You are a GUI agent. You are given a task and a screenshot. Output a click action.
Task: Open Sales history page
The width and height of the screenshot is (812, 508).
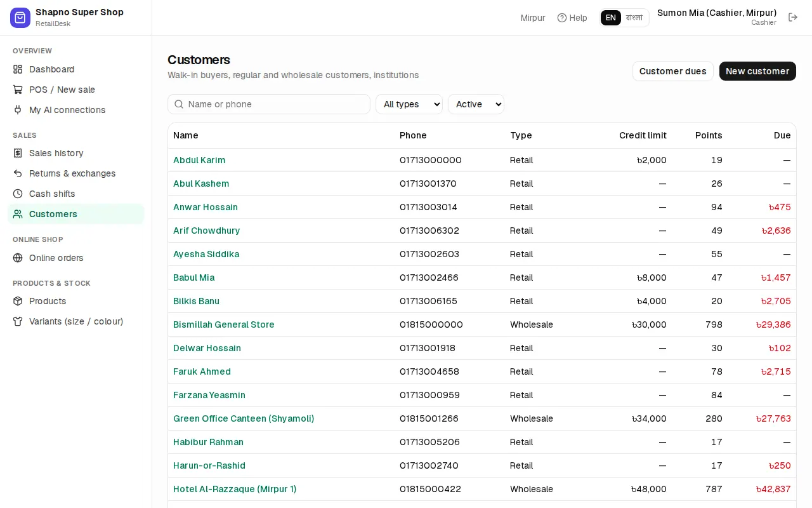pyautogui.click(x=76, y=153)
